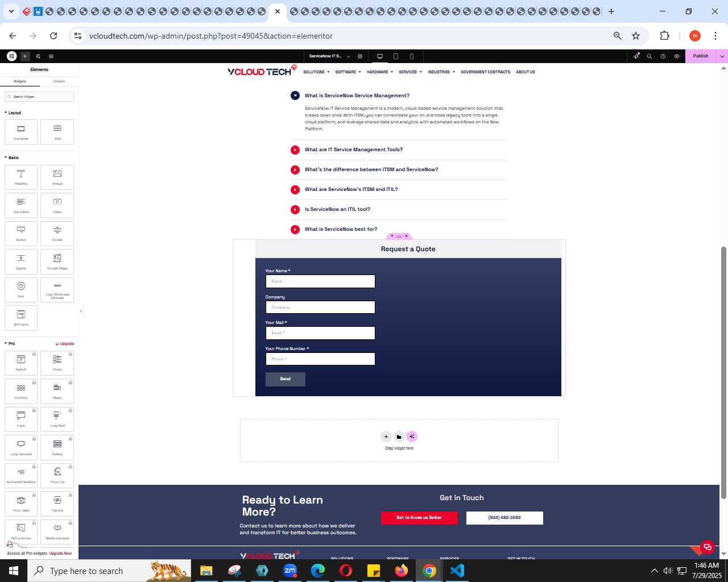The height and width of the screenshot is (582, 728).
Task: Open the HARDWARE nav menu
Action: (x=380, y=72)
